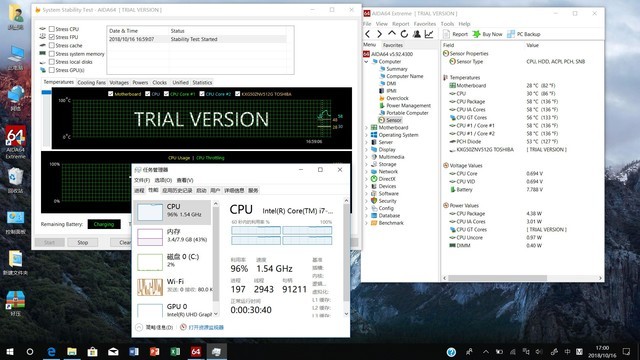Switch to the Cooling Fans tab
The width and height of the screenshot is (640, 360).
coord(91,82)
